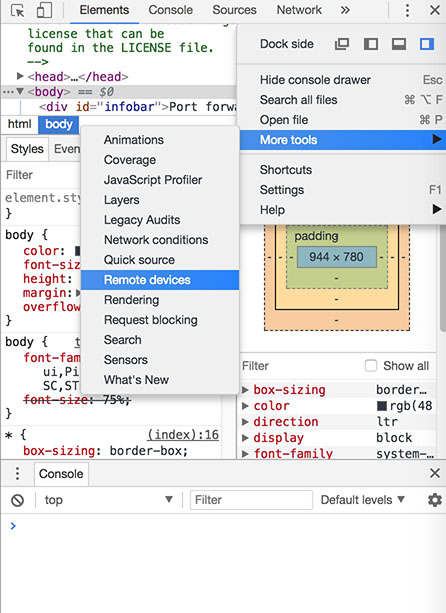Collapse the body element node
Image resolution: width=446 pixels, height=613 pixels.
tap(20, 91)
